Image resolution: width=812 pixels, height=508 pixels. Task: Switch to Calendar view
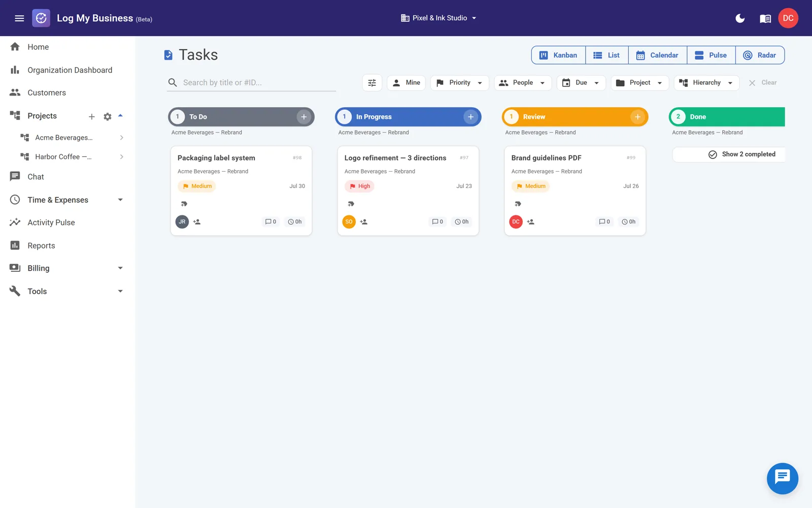pyautogui.click(x=658, y=55)
